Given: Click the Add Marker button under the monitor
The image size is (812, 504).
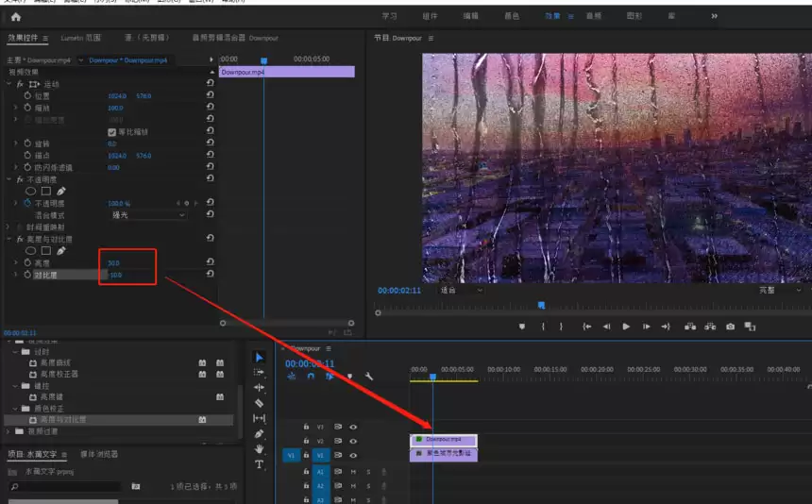Looking at the screenshot, I should pos(521,327).
